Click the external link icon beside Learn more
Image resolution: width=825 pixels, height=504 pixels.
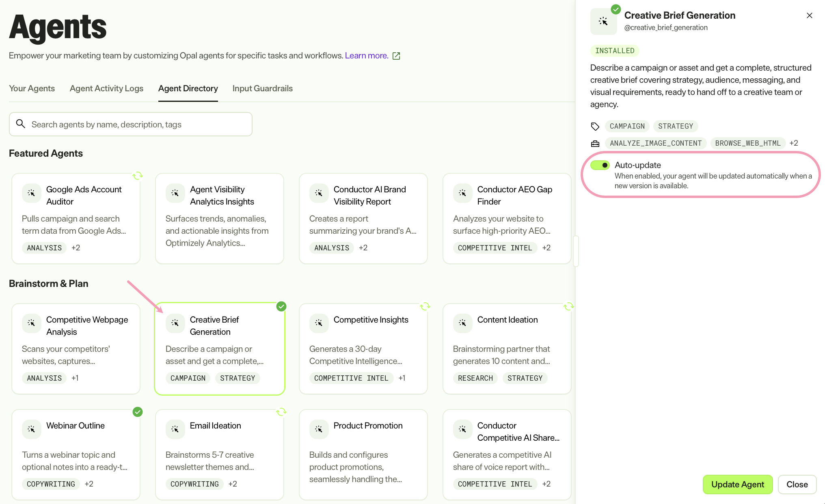pos(396,56)
